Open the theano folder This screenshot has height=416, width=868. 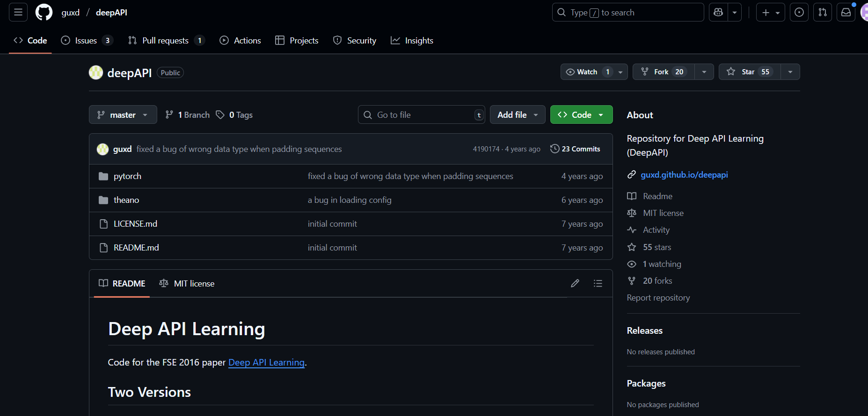point(126,200)
